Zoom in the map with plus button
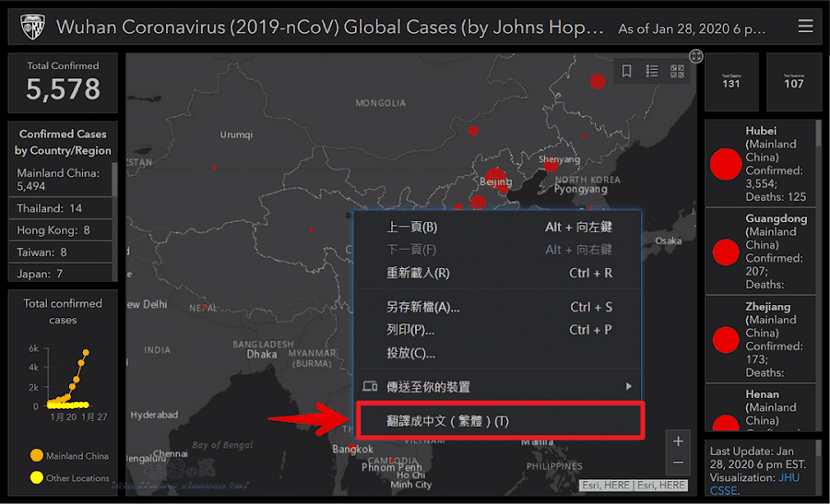This screenshot has height=504, width=830. tap(678, 441)
